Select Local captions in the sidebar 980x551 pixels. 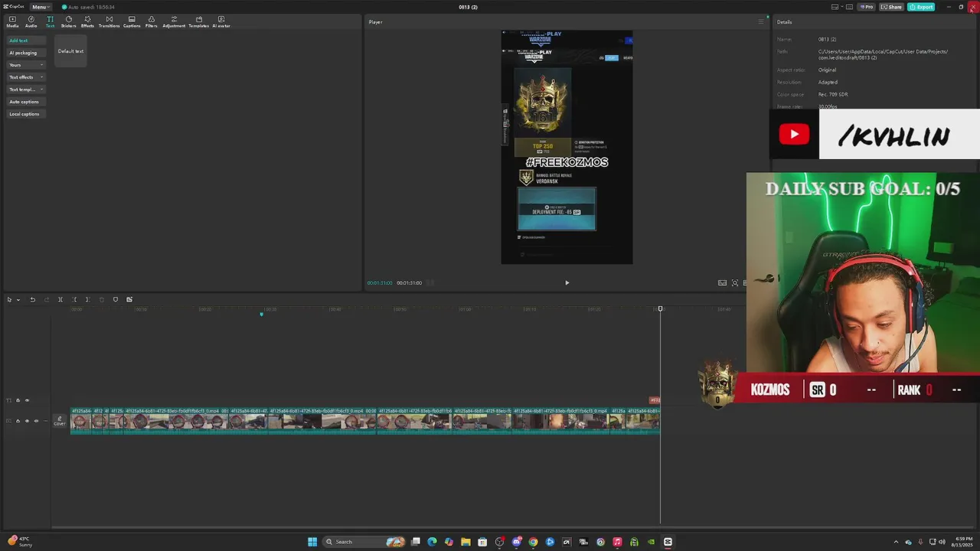(x=26, y=114)
